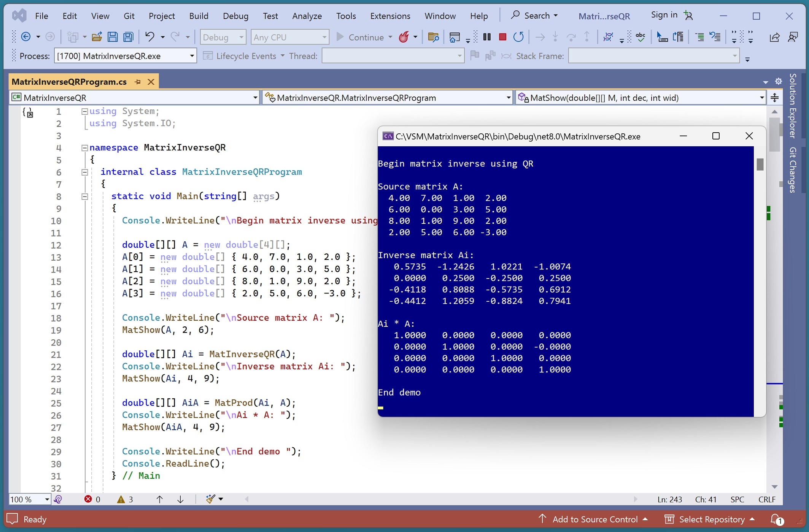Expand the MatShow member navigation dropdown
The width and height of the screenshot is (809, 532).
click(x=762, y=98)
